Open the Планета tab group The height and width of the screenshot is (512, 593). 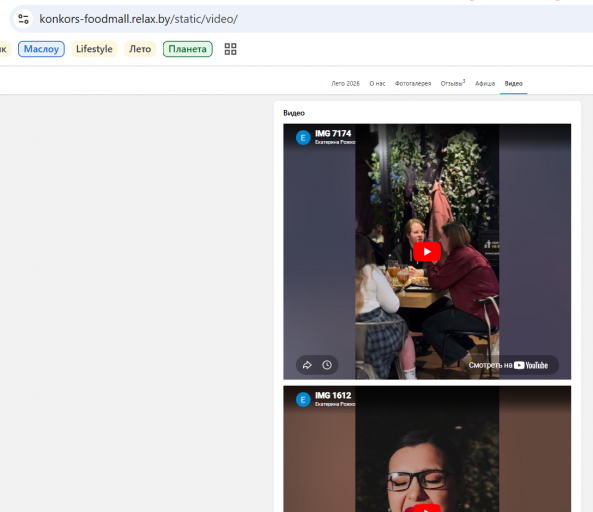[188, 49]
